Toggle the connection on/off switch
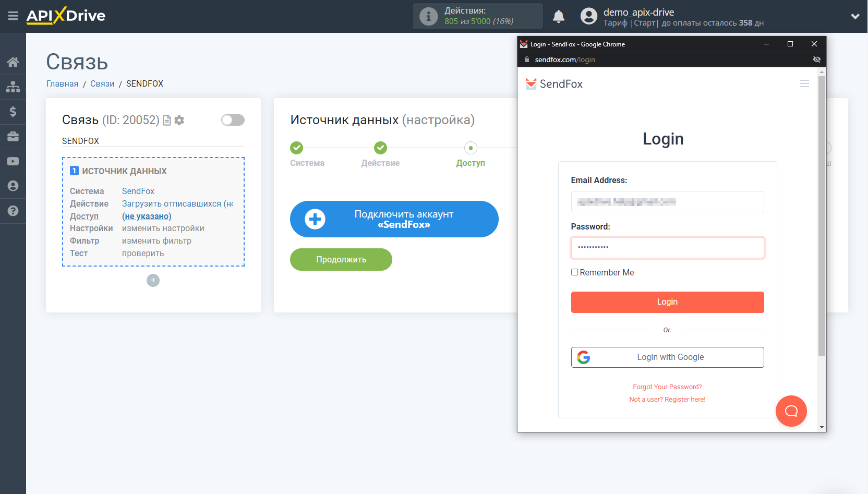 (233, 120)
